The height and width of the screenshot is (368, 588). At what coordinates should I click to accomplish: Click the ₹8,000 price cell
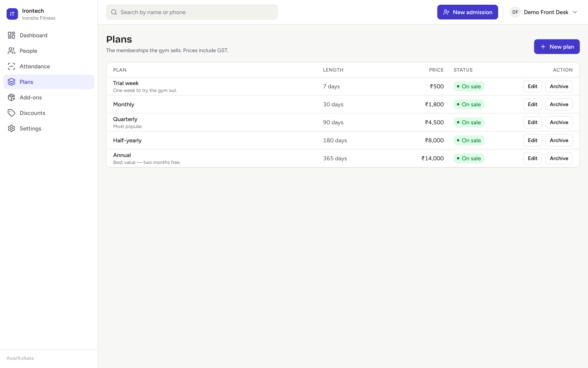[x=434, y=140]
